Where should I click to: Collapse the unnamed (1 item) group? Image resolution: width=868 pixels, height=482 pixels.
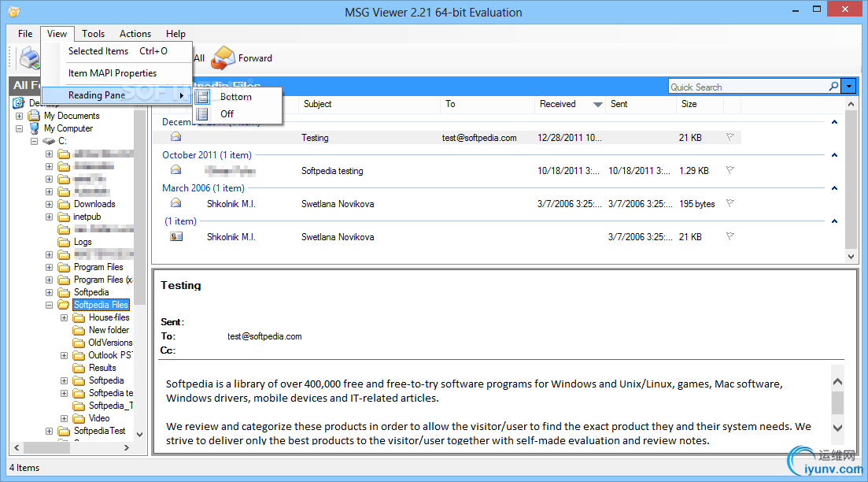pyautogui.click(x=834, y=221)
